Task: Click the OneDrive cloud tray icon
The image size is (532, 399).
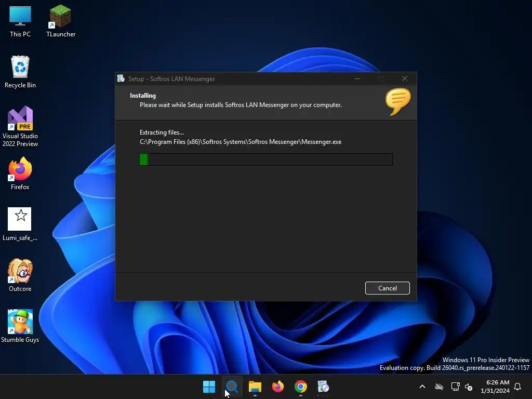Action: point(439,387)
